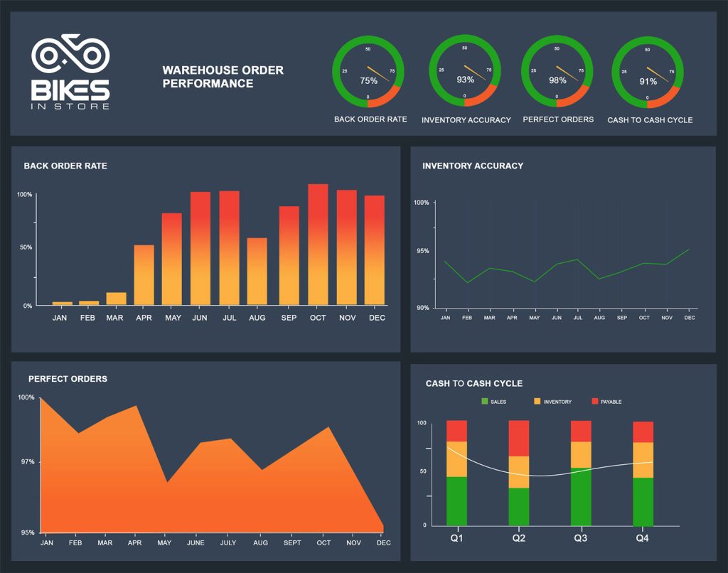Select the green Sales legend marker
728x573 pixels.
point(485,402)
